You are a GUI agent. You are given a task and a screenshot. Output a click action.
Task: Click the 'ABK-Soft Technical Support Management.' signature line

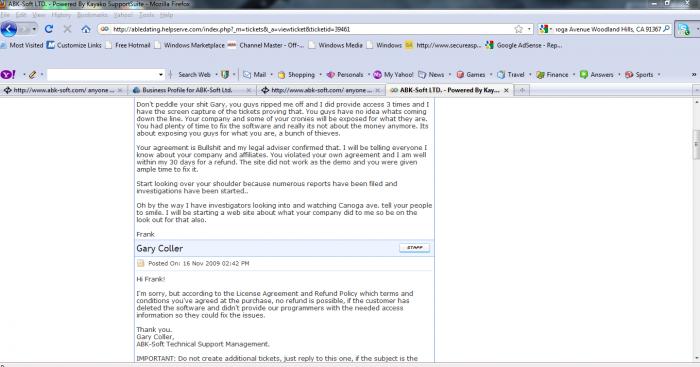point(203,344)
